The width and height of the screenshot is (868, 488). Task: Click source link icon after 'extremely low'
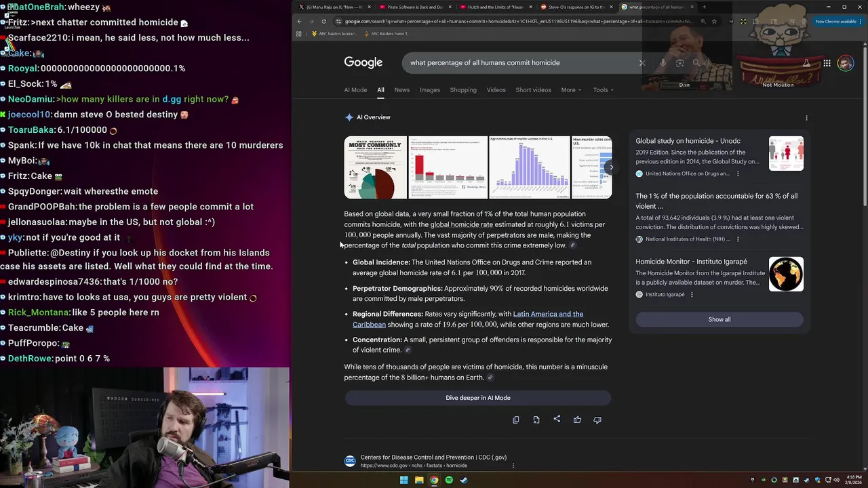click(572, 245)
